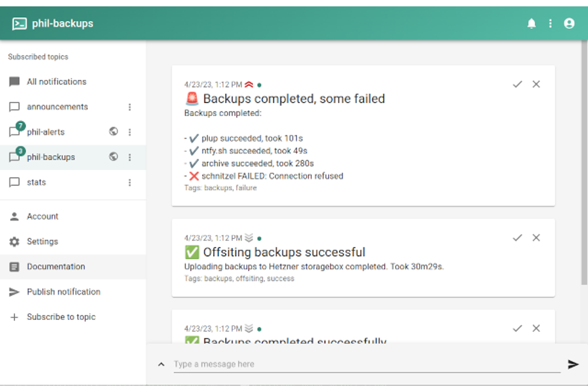Image resolution: width=588 pixels, height=392 pixels.
Task: Click the send message arrow icon
Action: tap(573, 364)
